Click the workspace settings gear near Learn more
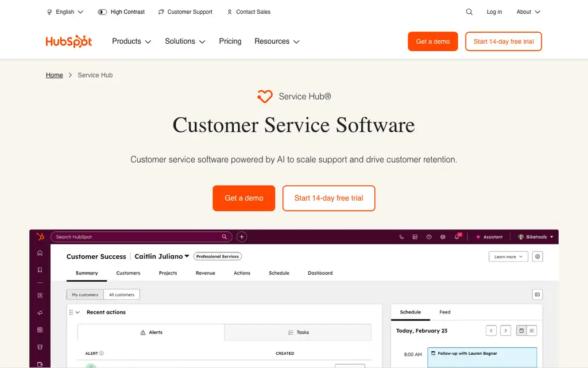 tap(537, 256)
